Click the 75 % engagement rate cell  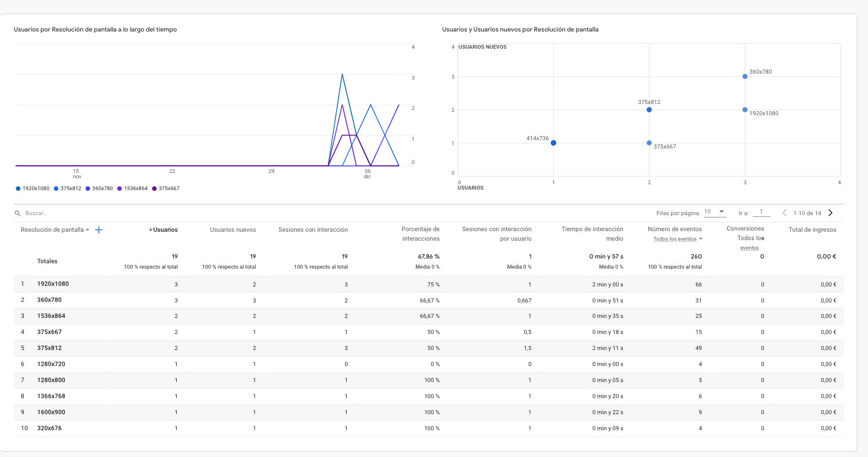pos(433,285)
